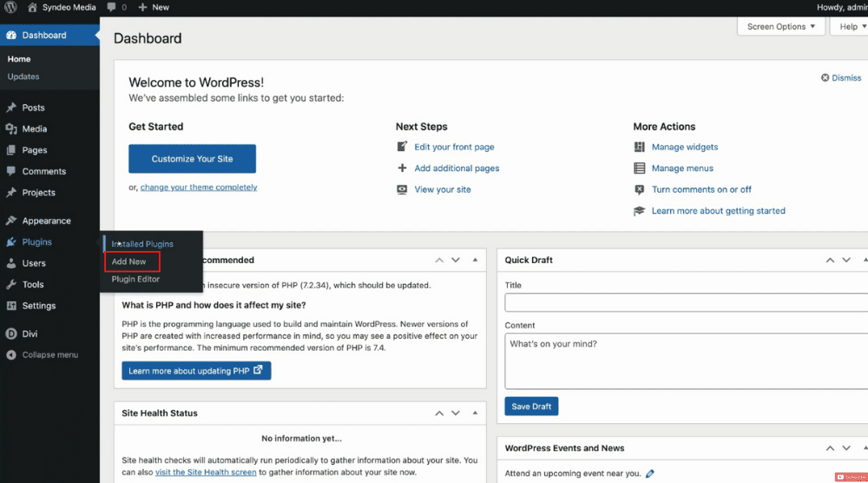Viewport: 868px width, 483px height.
Task: Click the plus icon for Add additional pages
Action: click(403, 168)
